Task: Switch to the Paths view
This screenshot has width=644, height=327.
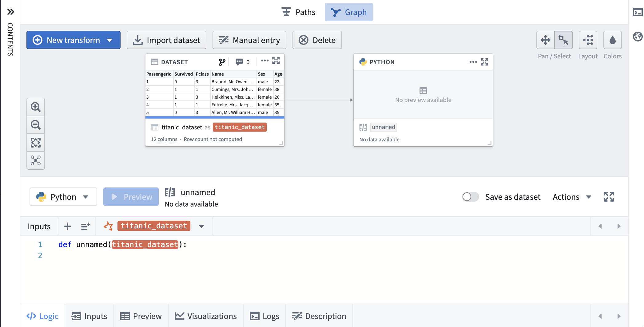Action: click(298, 12)
